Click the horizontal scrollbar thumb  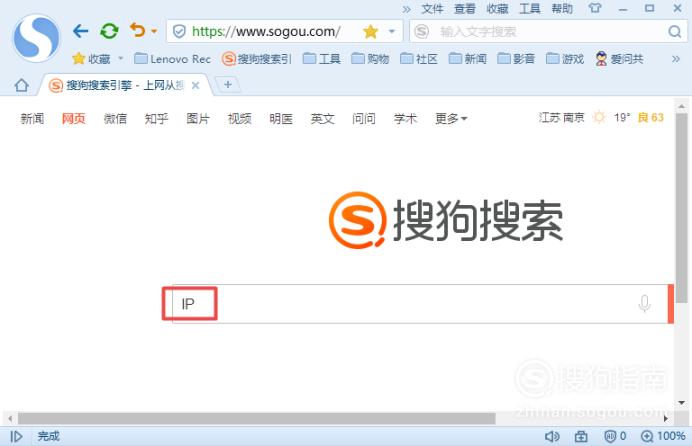click(256, 418)
